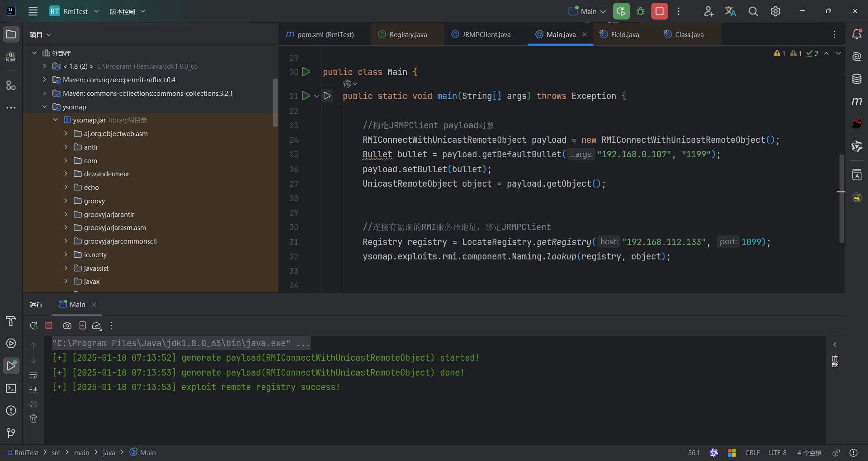Open Run tool window side button

[x=11, y=366]
